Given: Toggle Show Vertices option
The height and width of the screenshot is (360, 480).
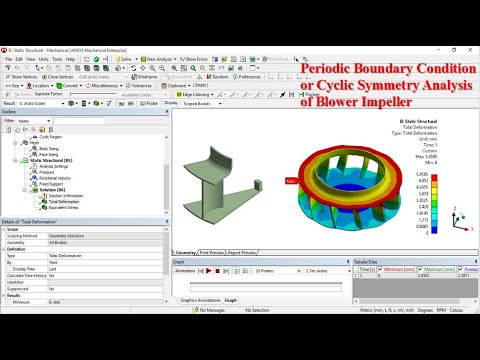Looking at the screenshot, I should pos(21,77).
